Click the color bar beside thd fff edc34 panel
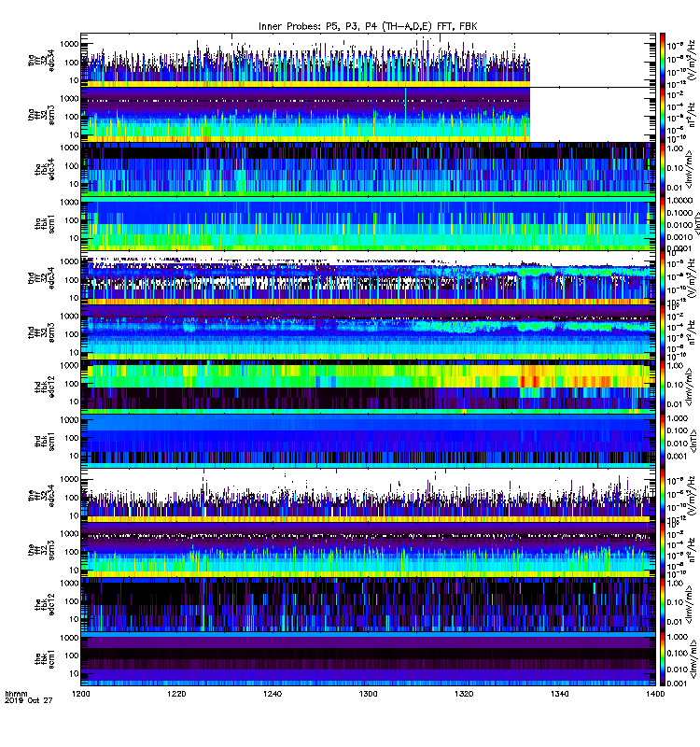The width and height of the screenshot is (700, 747). pos(662,277)
